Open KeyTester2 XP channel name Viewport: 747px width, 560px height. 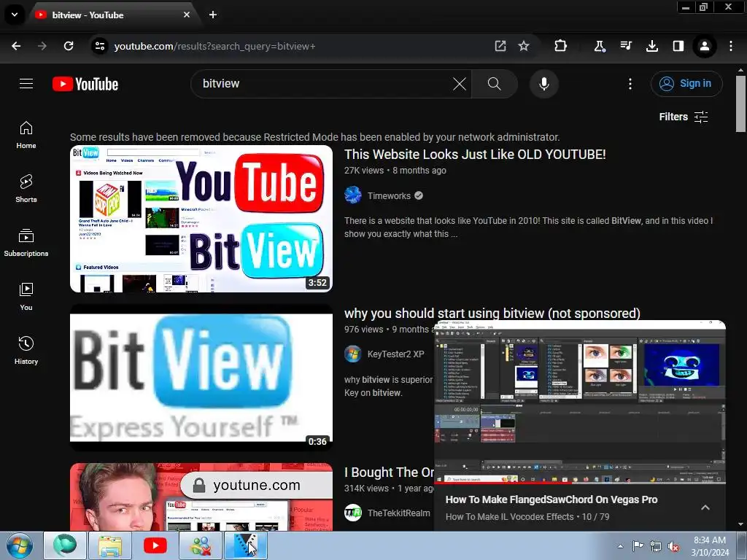pyautogui.click(x=395, y=354)
